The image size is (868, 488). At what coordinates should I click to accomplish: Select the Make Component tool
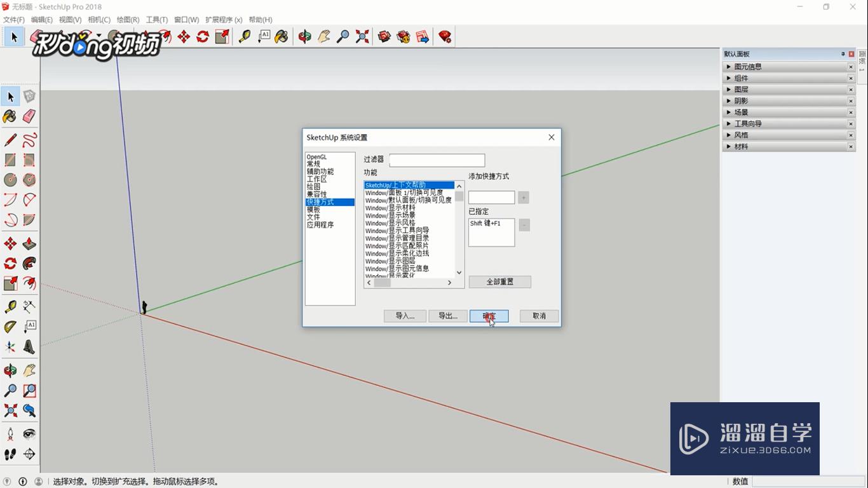(29, 97)
